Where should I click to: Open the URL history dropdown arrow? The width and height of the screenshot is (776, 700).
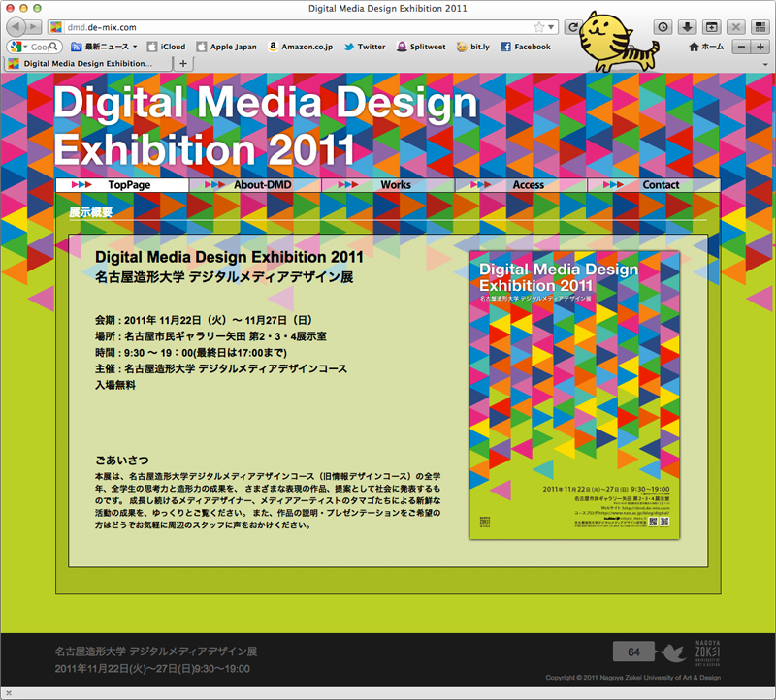551,27
